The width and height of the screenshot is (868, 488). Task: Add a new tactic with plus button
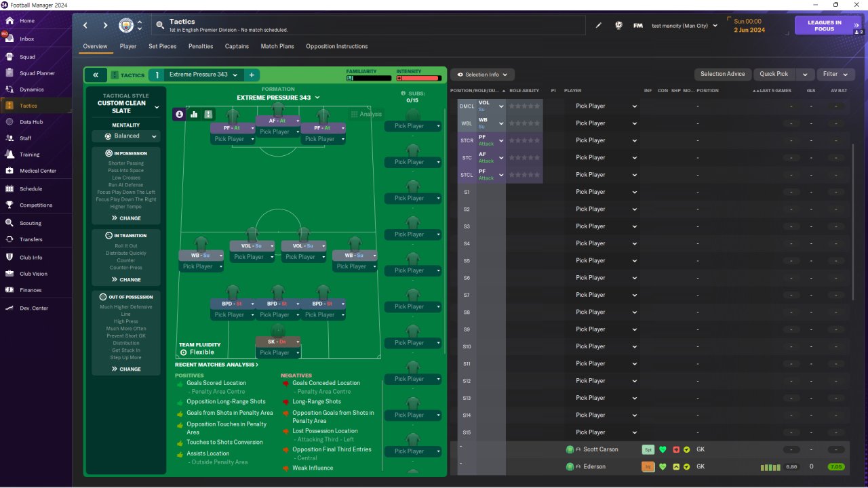[x=252, y=75]
